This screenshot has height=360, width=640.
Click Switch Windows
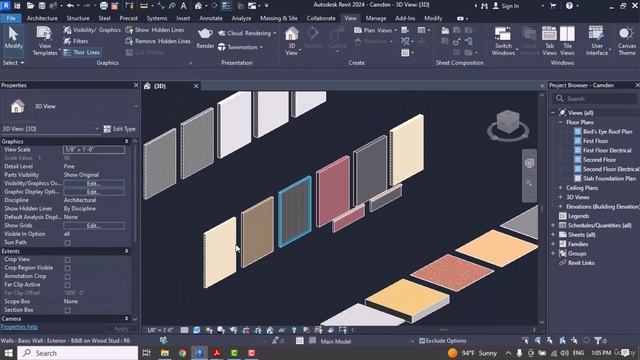point(503,41)
